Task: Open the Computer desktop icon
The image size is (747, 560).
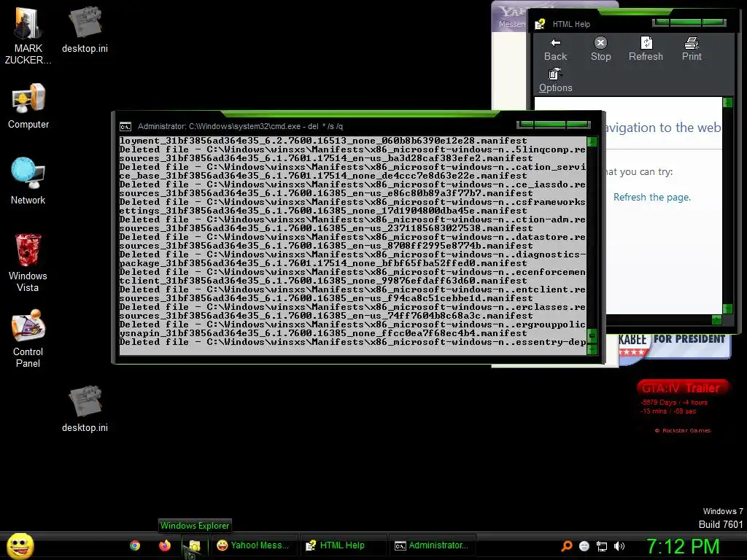Action: 28,105
